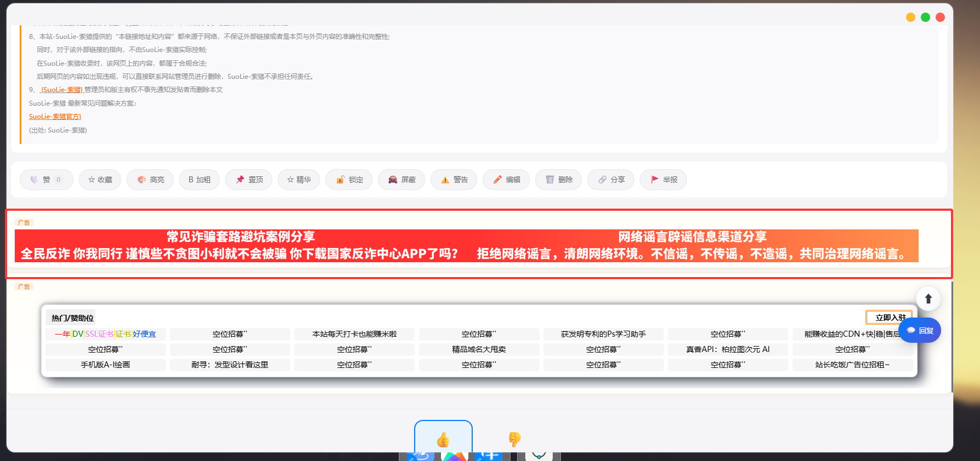The height and width of the screenshot is (461, 980).
Task: Click the 立即入驻 button
Action: (x=889, y=318)
